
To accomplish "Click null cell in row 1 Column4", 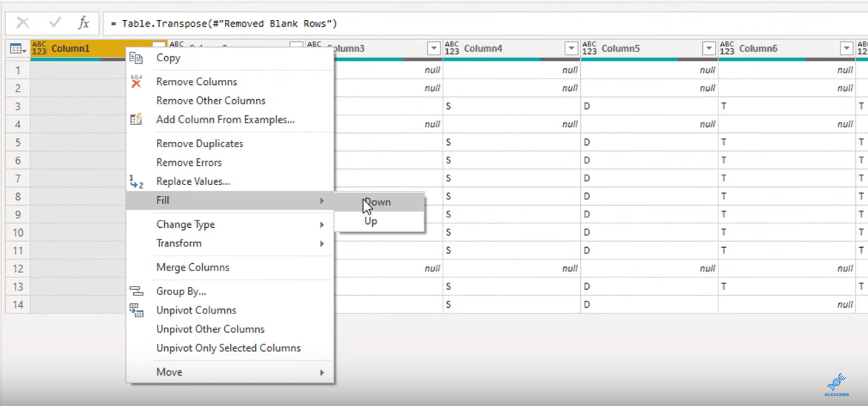I will coord(511,70).
